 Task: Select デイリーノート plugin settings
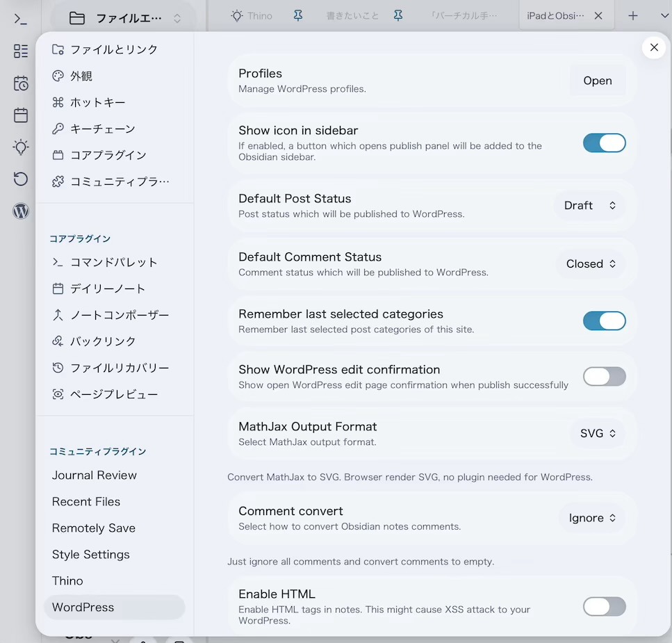115,289
